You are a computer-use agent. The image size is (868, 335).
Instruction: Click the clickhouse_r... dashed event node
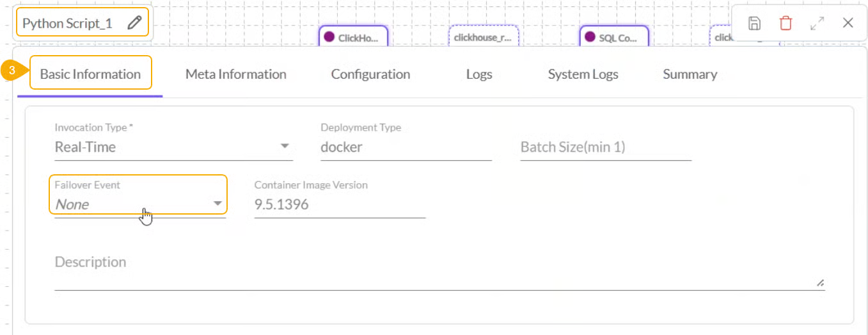[x=482, y=38]
